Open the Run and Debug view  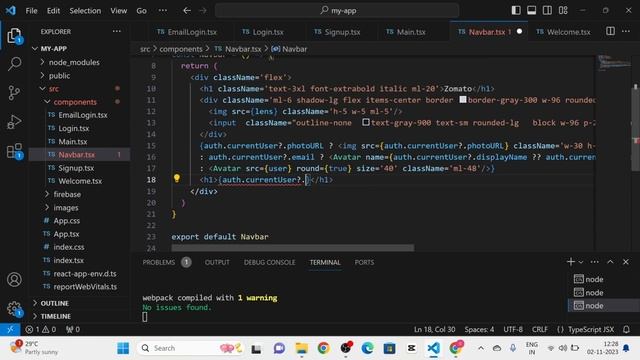(14, 122)
